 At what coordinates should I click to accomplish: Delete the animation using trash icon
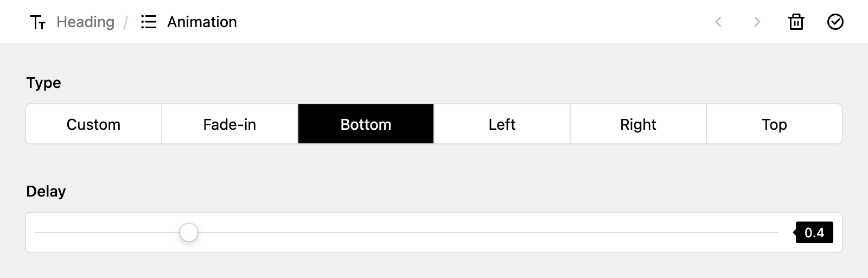(x=796, y=22)
